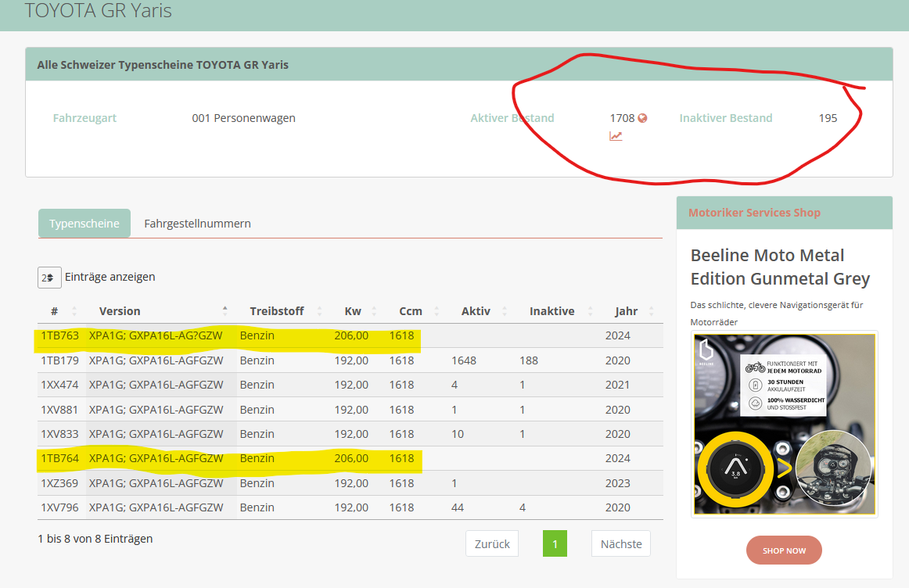
Task: Open the Einträge anzeigen count dropdown
Action: click(49, 278)
